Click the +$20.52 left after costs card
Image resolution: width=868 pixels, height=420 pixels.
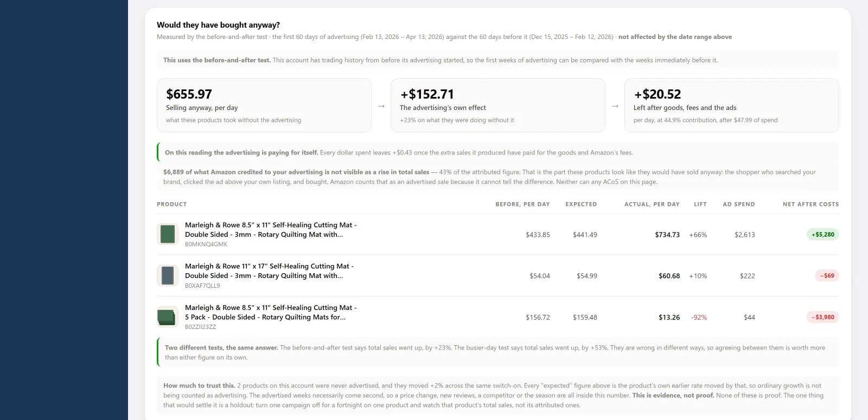(731, 105)
